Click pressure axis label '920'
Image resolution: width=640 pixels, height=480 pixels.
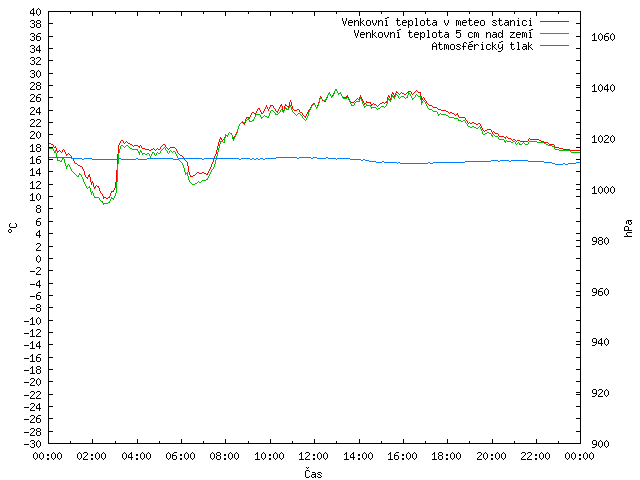600,393
